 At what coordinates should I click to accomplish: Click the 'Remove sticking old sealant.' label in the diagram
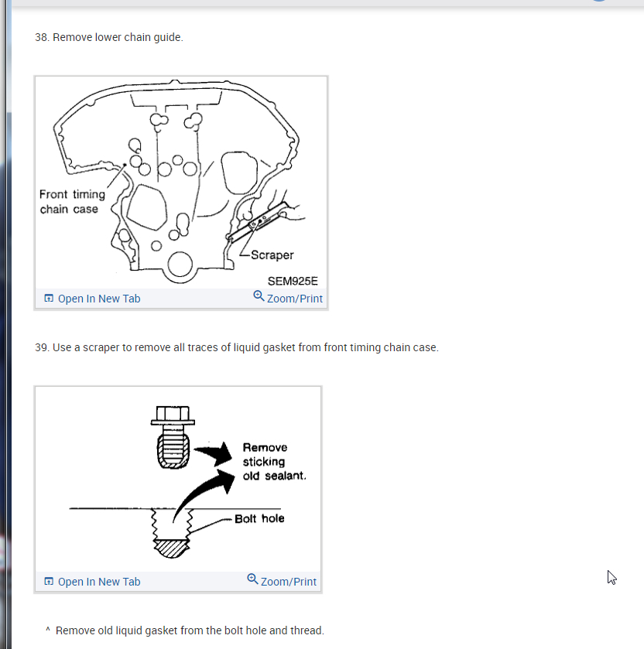click(274, 462)
